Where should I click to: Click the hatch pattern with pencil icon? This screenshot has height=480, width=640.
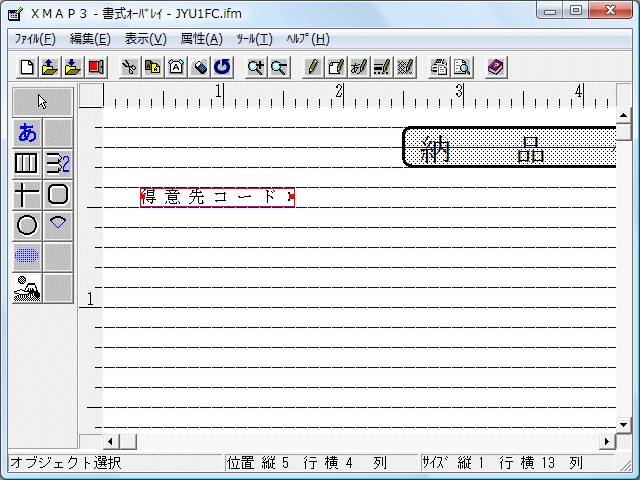405,67
